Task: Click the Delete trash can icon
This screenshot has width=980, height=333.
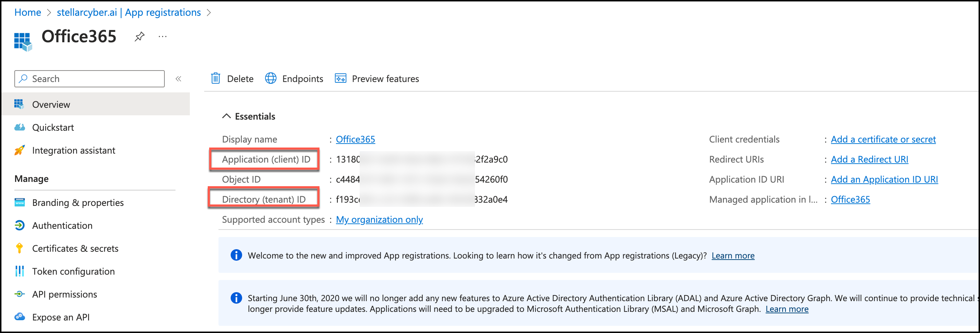Action: pyautogui.click(x=216, y=78)
